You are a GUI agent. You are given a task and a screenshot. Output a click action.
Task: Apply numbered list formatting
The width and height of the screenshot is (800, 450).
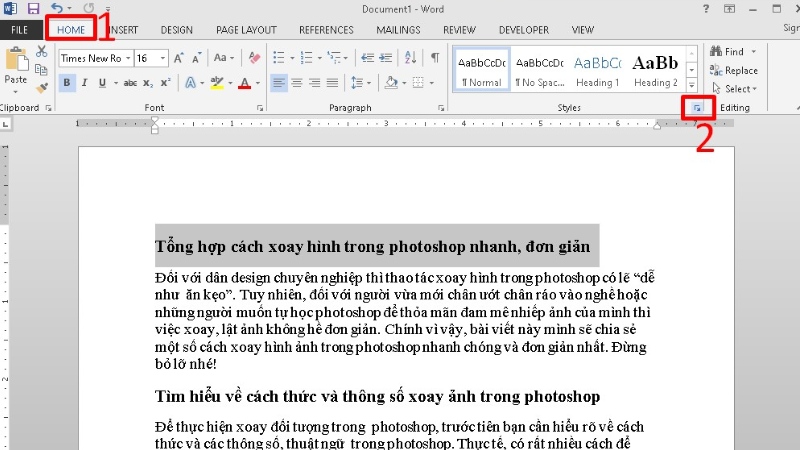(306, 57)
